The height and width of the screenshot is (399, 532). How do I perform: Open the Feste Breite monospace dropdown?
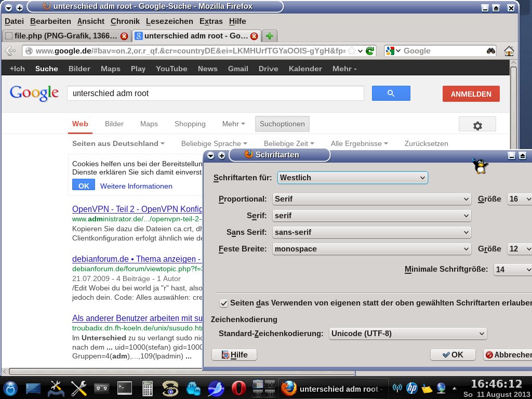pyautogui.click(x=371, y=249)
